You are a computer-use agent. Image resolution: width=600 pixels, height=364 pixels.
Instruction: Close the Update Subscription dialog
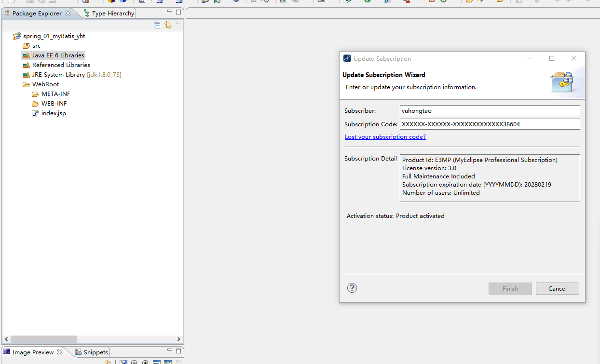[x=574, y=58]
